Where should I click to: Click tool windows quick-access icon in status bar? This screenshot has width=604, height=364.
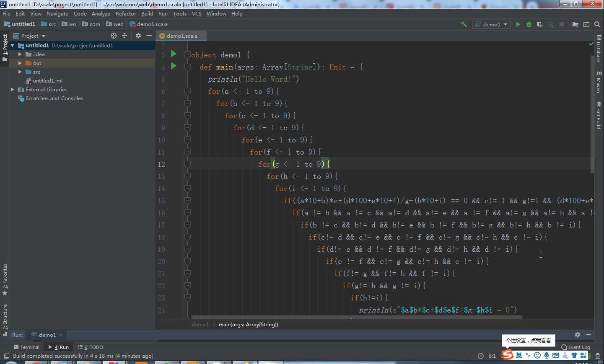6,356
